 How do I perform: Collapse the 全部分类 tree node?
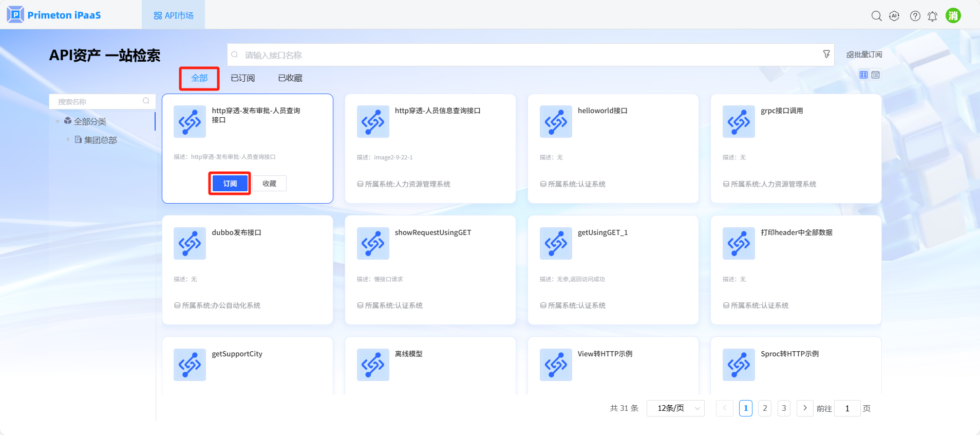[58, 121]
